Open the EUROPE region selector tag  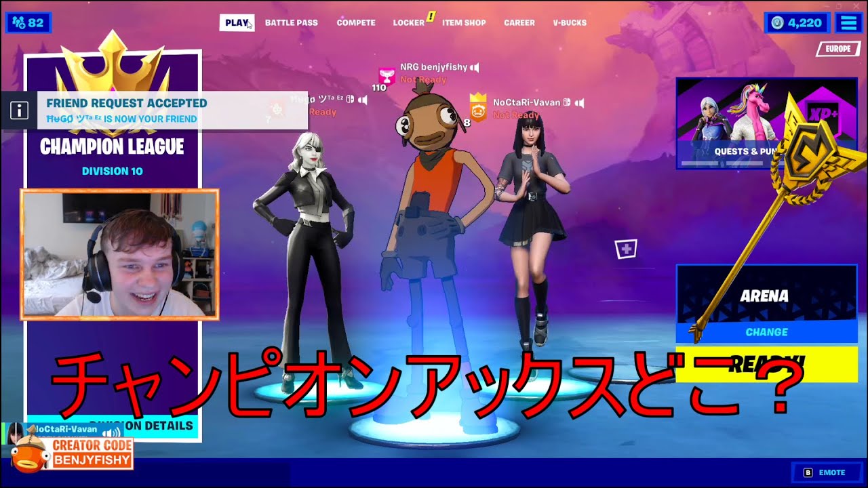(x=837, y=49)
